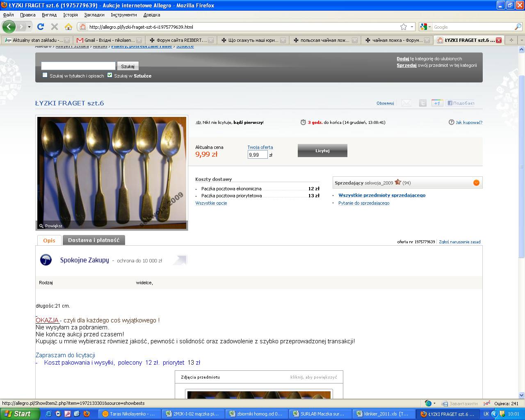Click Zgłoś naruszenie zasad link
This screenshot has width=525, height=420.
[x=459, y=242]
